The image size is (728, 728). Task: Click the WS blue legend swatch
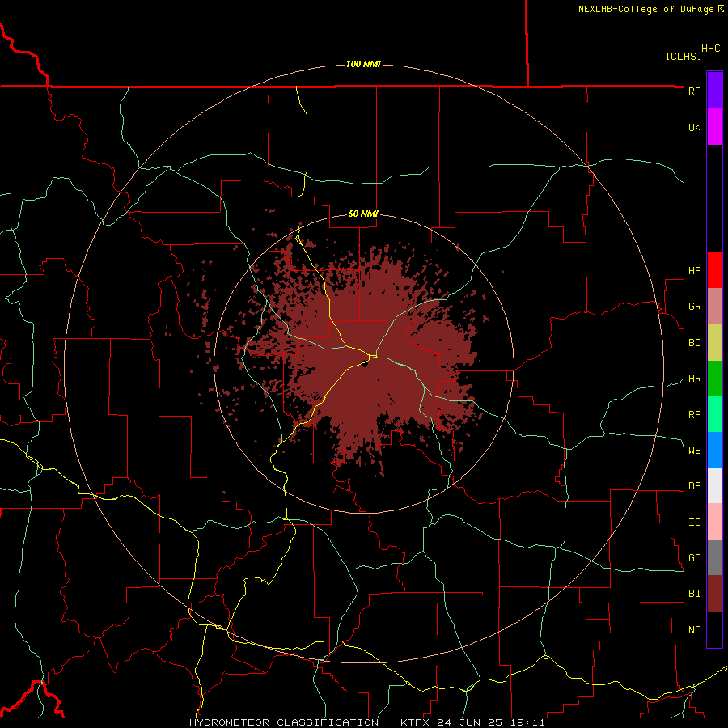point(714,450)
